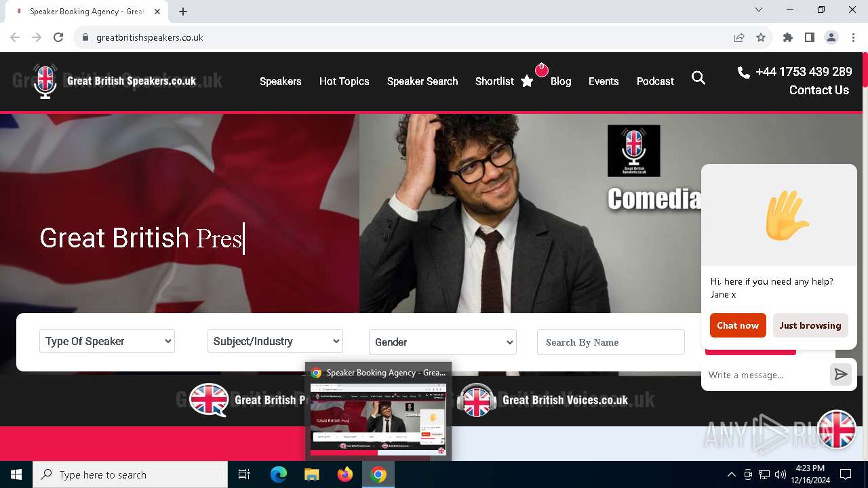Open the network icon in system tray
This screenshot has width=868, height=488.
pyautogui.click(x=764, y=474)
